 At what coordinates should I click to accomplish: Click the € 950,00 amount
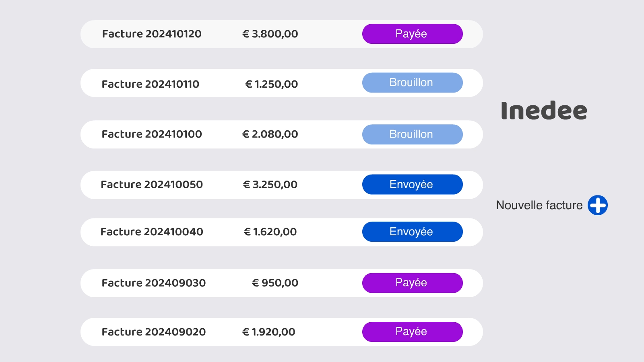click(275, 283)
